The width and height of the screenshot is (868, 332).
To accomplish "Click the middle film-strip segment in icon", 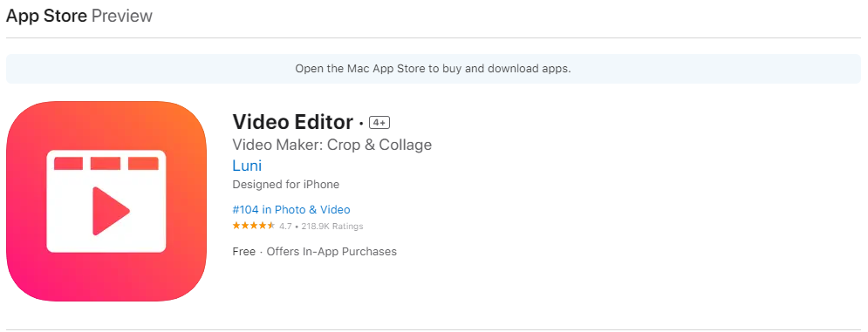I will (x=106, y=163).
